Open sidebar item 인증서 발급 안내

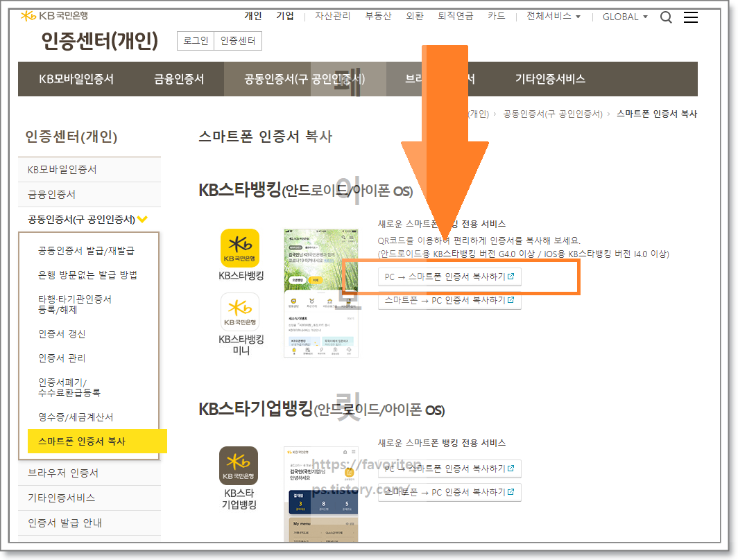pos(89,523)
